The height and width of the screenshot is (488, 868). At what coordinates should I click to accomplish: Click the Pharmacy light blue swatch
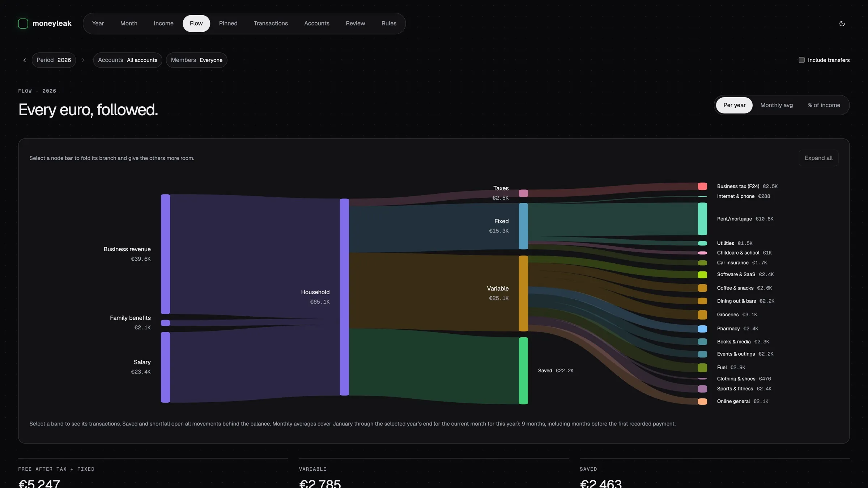(702, 329)
